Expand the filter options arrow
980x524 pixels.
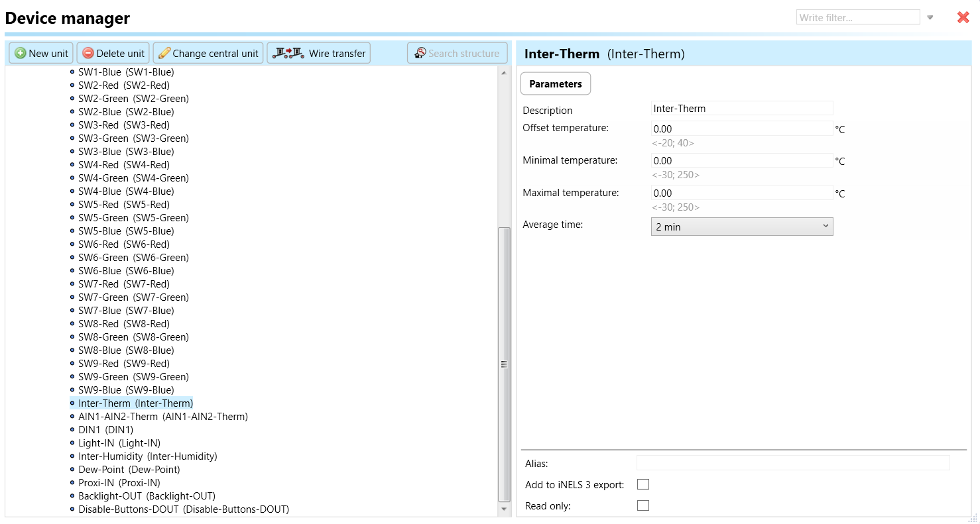tap(930, 18)
